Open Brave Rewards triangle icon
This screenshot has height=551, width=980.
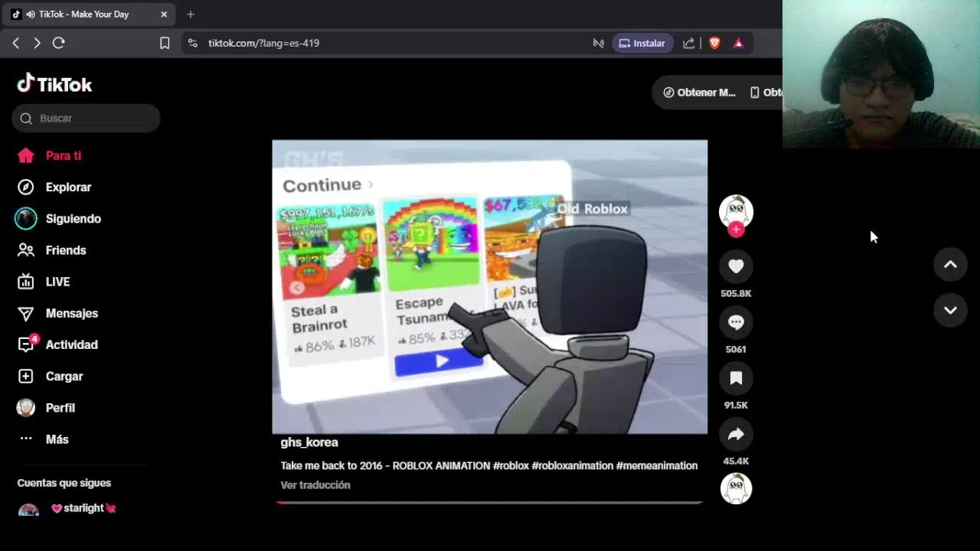[739, 43]
